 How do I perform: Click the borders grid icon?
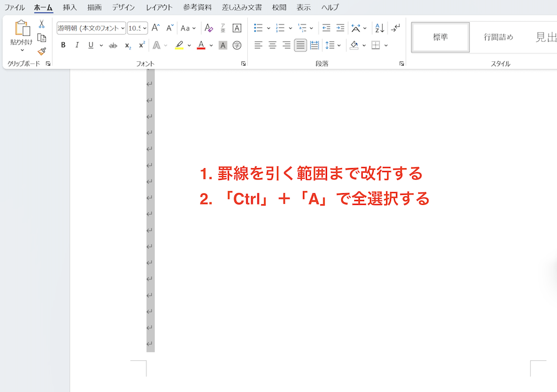coord(375,45)
